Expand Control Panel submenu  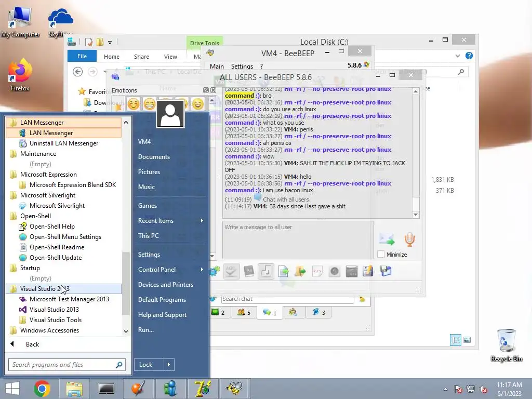170,270
